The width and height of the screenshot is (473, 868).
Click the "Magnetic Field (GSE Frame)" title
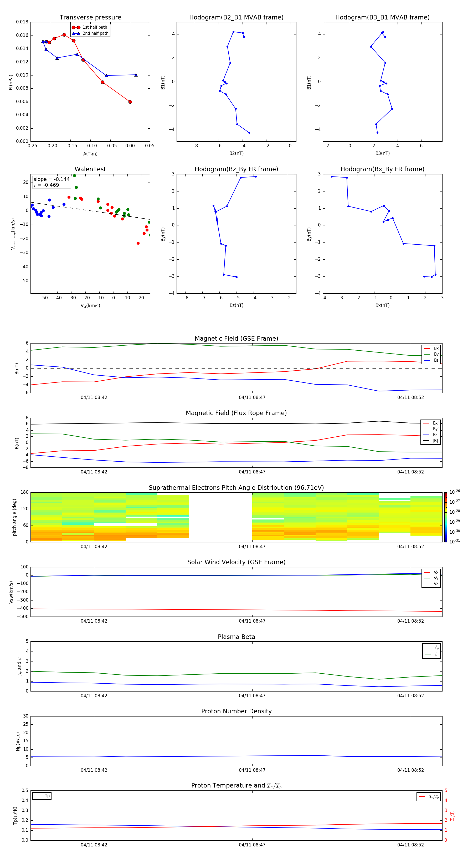coord(236,339)
